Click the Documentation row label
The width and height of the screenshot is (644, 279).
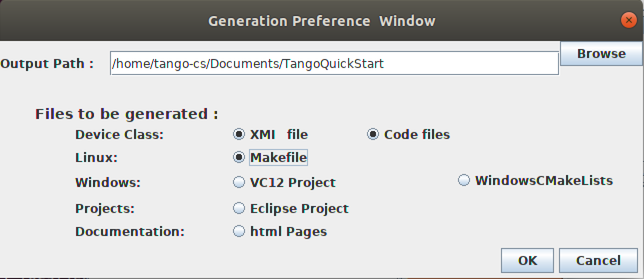tap(130, 231)
